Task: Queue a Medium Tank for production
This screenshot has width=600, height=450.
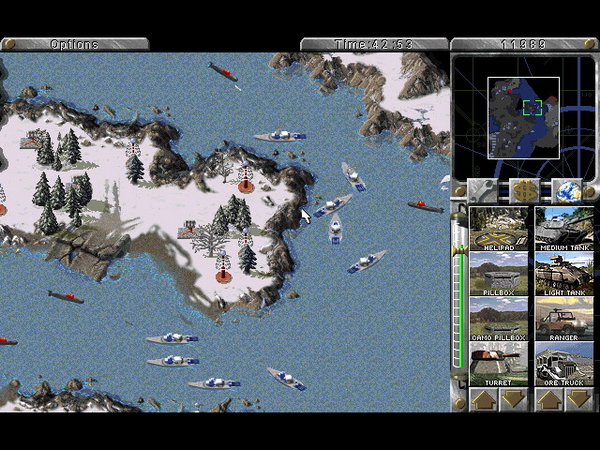Action: tap(563, 227)
